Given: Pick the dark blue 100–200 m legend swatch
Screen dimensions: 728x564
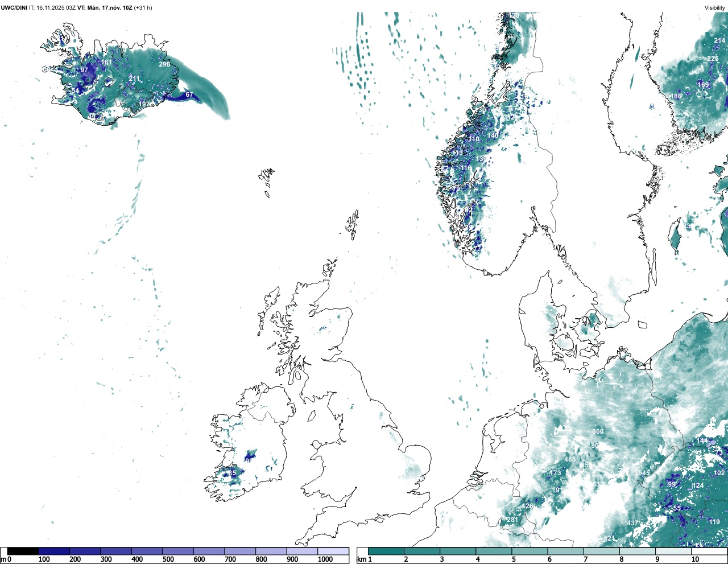Looking at the screenshot, I should (54, 551).
